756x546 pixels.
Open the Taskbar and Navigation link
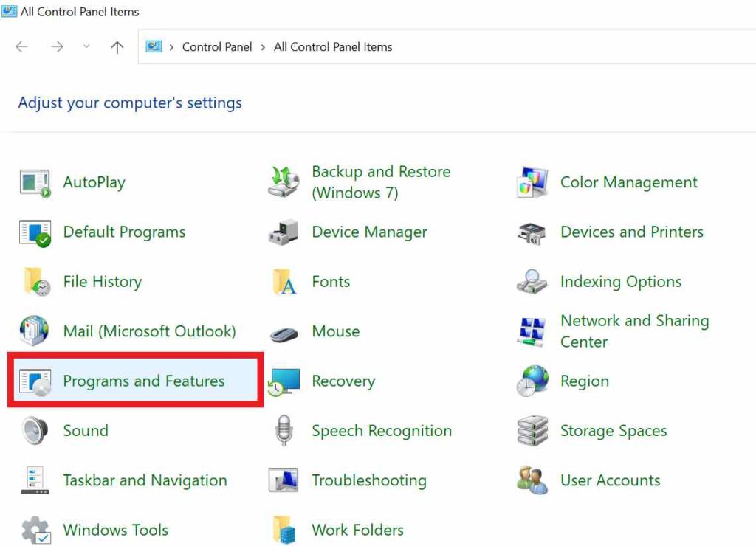click(x=145, y=480)
